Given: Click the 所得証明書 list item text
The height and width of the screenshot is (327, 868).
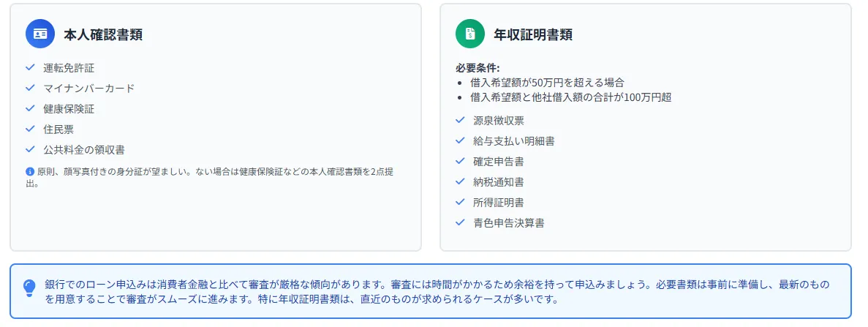Looking at the screenshot, I should click(x=499, y=203).
